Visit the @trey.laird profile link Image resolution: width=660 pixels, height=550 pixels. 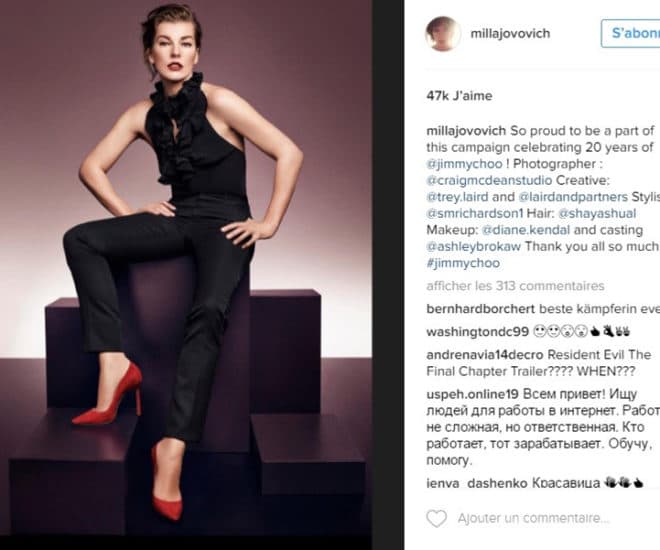click(458, 197)
